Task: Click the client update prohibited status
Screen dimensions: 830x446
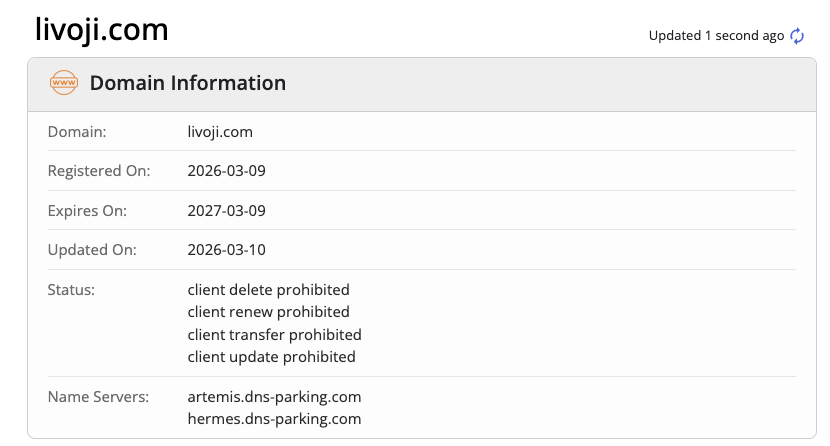Action: [272, 357]
